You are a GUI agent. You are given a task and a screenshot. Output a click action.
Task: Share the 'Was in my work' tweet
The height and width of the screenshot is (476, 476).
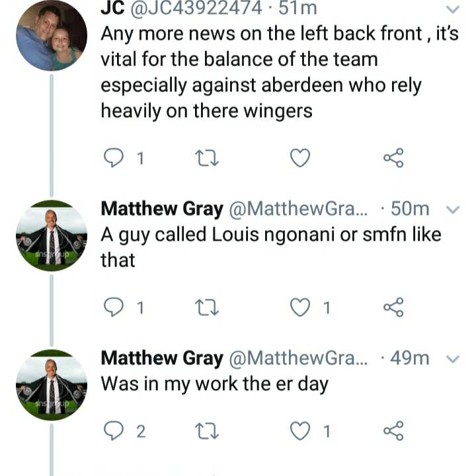(x=393, y=431)
